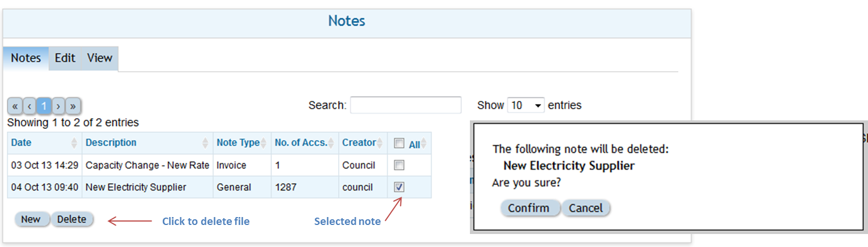Click the Search input field
The width and height of the screenshot is (868, 247).
click(x=405, y=105)
